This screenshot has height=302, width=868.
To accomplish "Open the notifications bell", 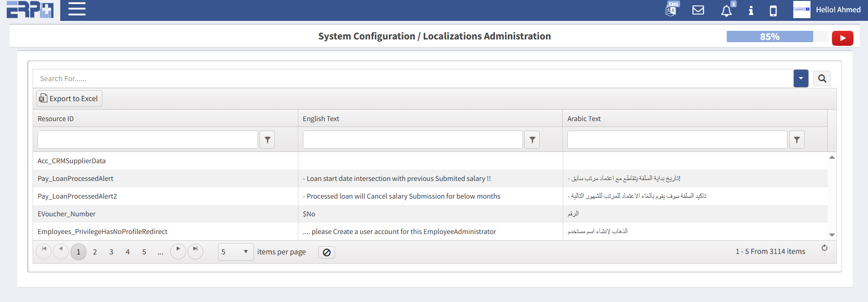I will pyautogui.click(x=726, y=10).
